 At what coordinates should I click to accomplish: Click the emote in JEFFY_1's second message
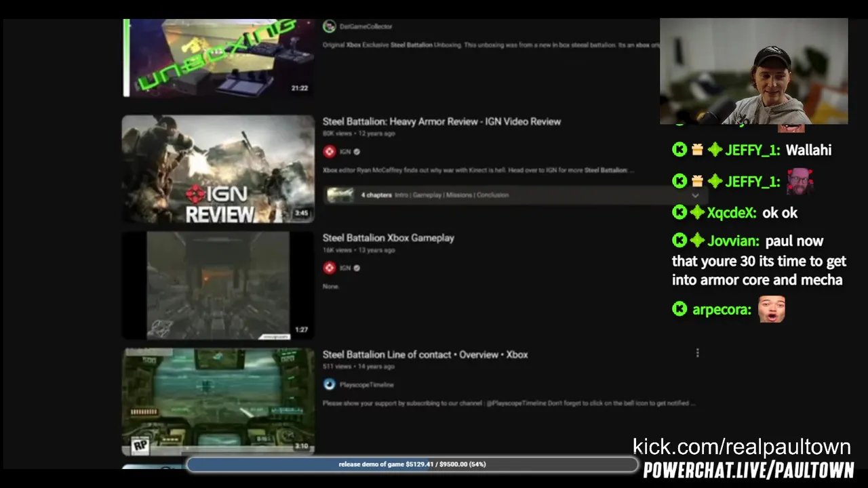[x=800, y=181]
